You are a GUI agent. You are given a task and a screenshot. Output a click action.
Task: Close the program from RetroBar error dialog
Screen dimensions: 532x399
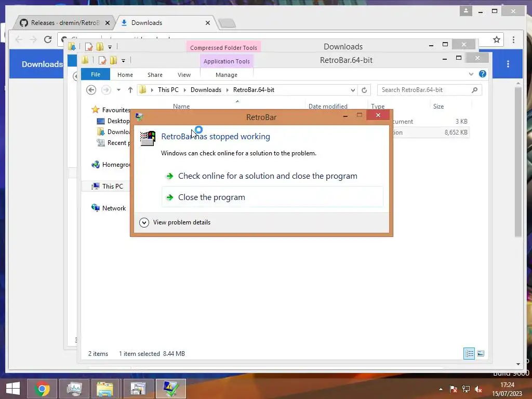coord(272,197)
